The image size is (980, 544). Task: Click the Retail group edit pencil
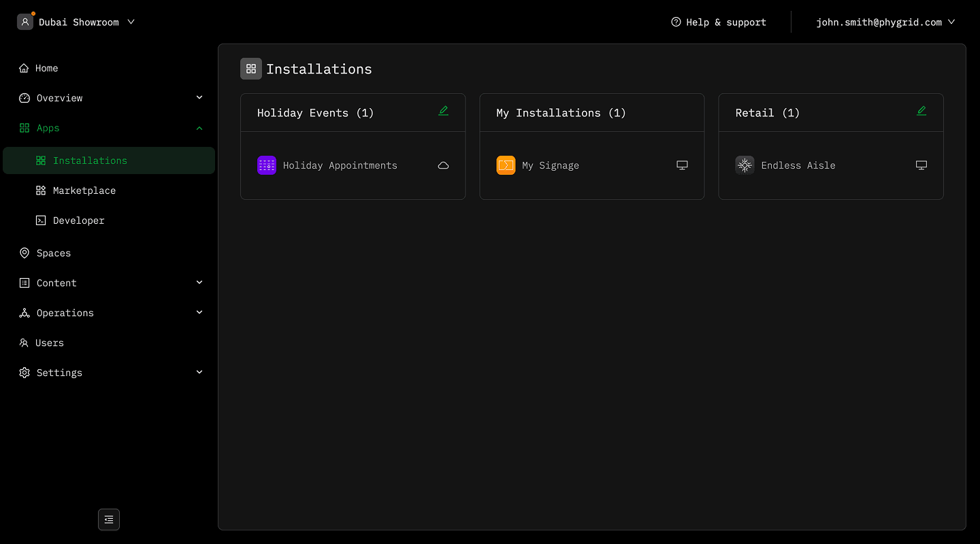[x=921, y=111]
